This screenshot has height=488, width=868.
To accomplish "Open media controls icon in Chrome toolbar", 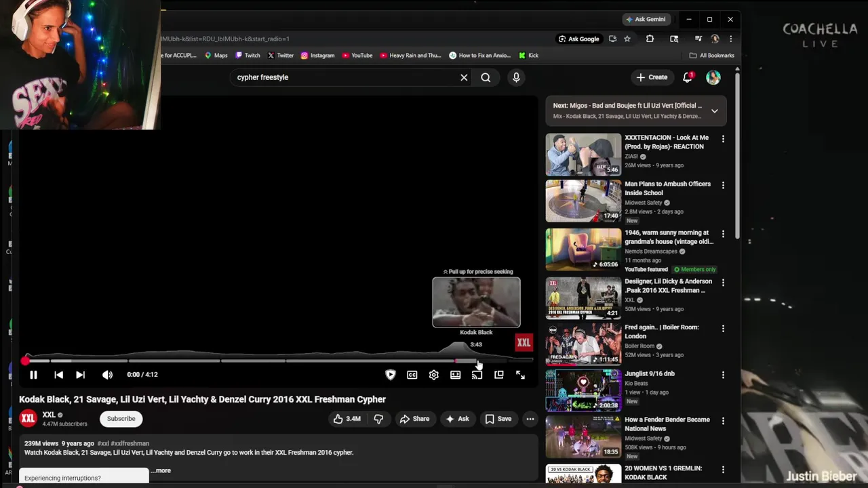I will point(698,39).
